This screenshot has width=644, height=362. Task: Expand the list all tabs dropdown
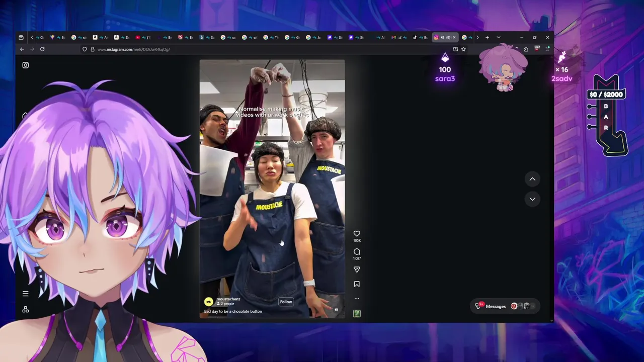499,37
